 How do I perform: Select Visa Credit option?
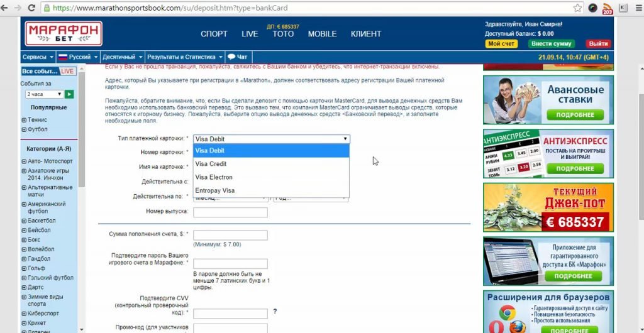[x=272, y=164]
